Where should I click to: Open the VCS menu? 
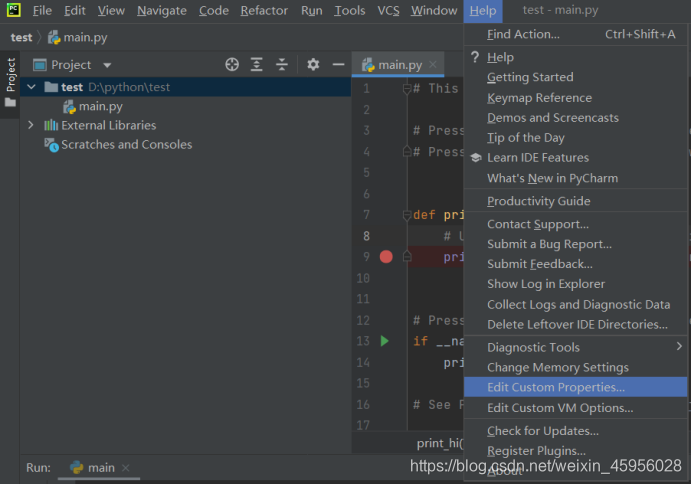[x=388, y=11]
